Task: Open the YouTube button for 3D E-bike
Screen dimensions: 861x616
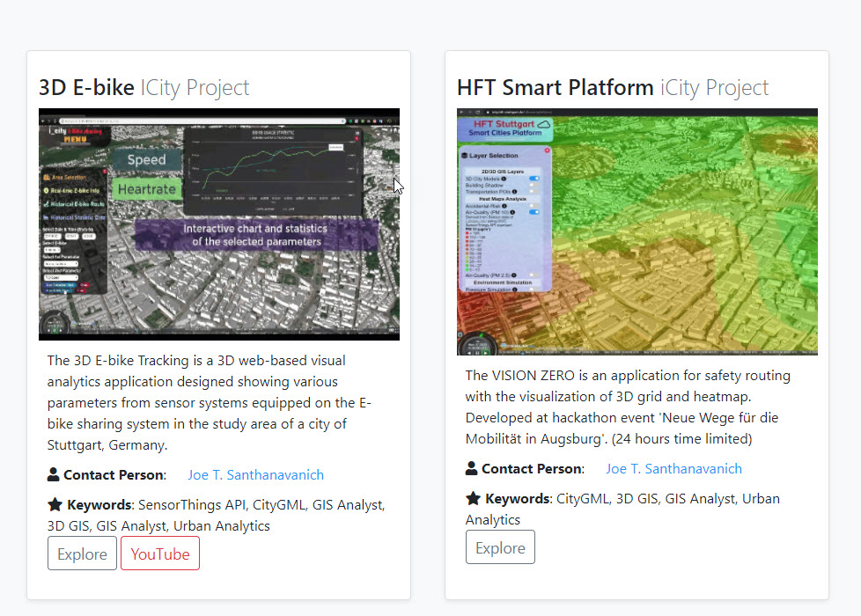Action: [160, 554]
